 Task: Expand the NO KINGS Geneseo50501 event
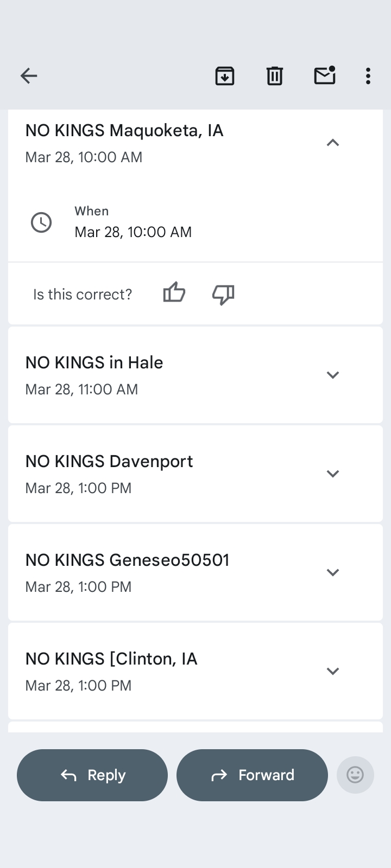point(332,572)
